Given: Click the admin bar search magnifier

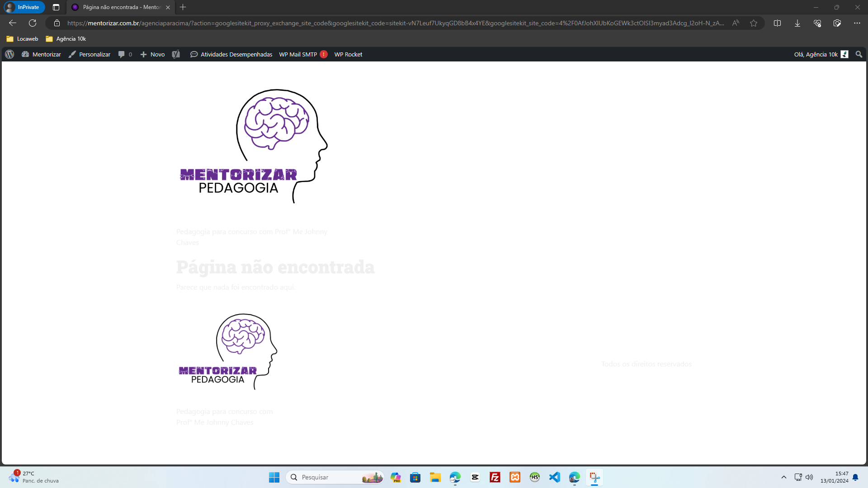Looking at the screenshot, I should point(859,54).
